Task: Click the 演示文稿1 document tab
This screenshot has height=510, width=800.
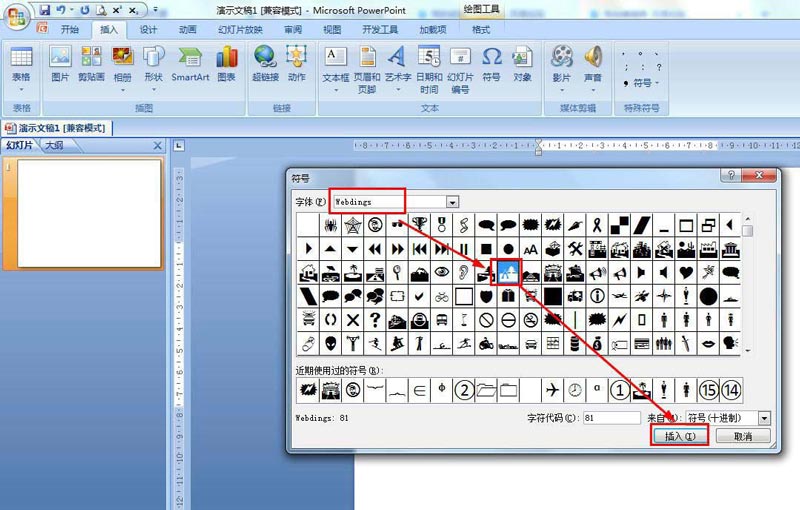Action: [x=56, y=128]
